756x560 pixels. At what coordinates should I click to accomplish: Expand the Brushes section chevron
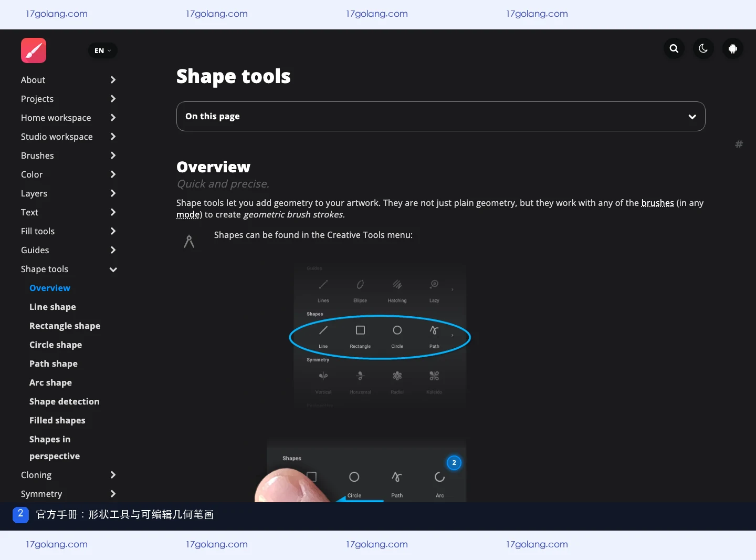[113, 155]
